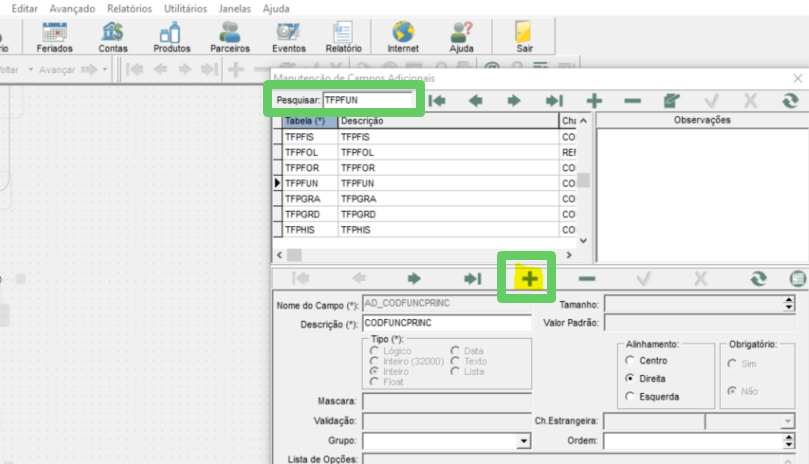Select the Centro alignment radio button
Image resolution: width=809 pixels, height=464 pixels.
pyautogui.click(x=630, y=360)
